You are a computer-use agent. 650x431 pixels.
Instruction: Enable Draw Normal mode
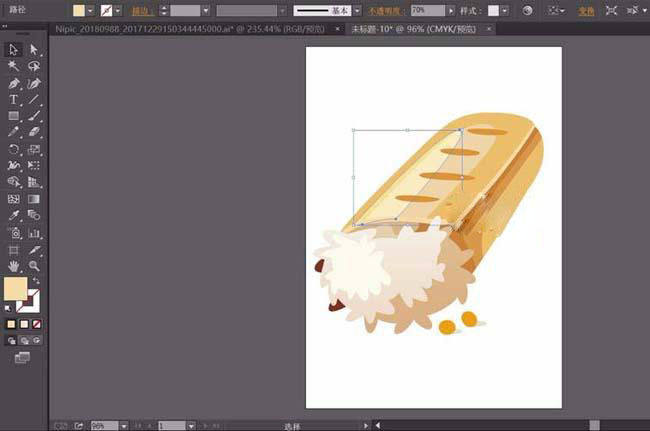12,341
